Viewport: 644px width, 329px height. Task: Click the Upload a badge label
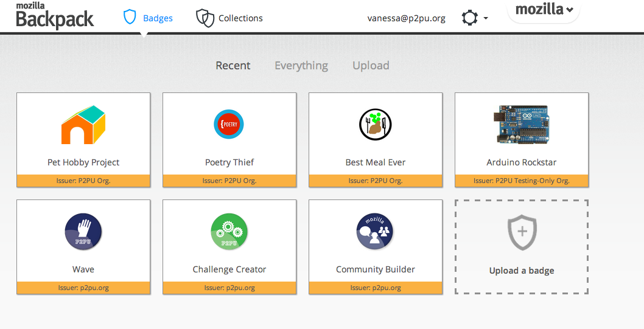(x=522, y=271)
